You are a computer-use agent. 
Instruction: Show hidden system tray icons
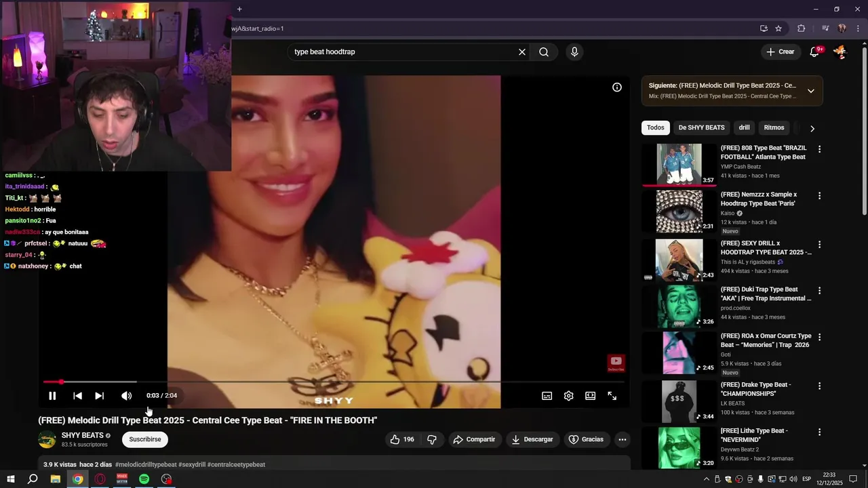(706, 479)
